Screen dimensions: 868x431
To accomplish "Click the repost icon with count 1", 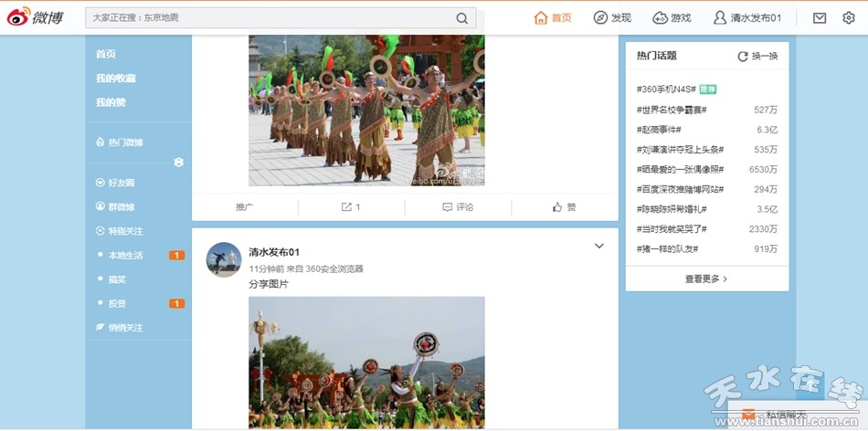I will (x=351, y=207).
